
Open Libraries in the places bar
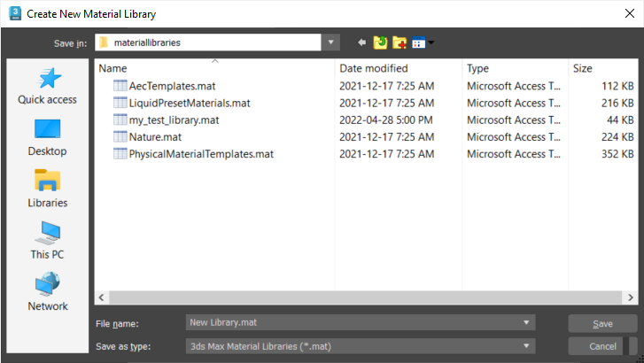pos(47,189)
